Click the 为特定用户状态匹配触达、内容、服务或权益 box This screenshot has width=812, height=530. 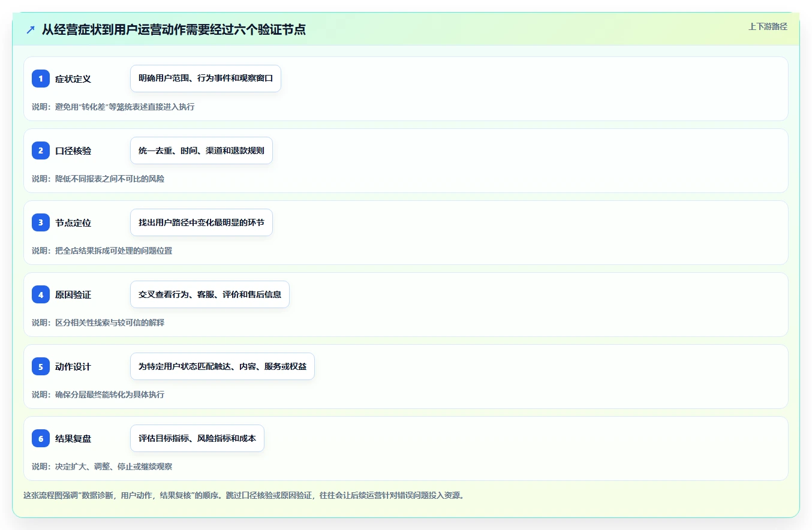(222, 366)
